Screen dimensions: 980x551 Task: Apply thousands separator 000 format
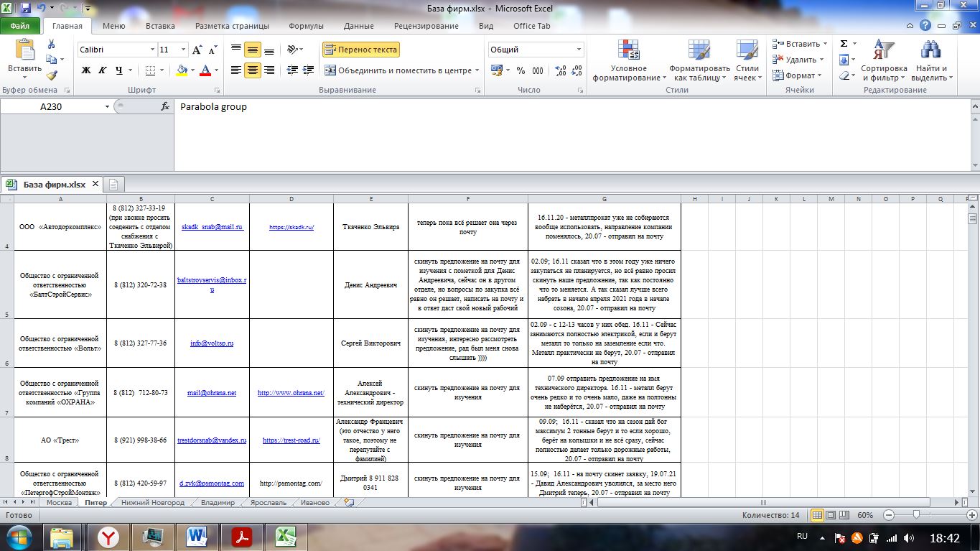coord(539,70)
